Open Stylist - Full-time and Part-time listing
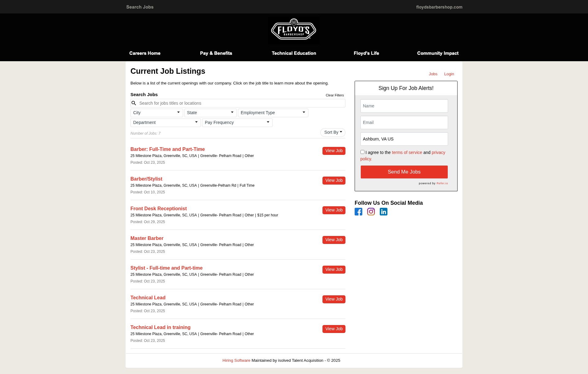Screen dimensions: 588x374 (167, 268)
